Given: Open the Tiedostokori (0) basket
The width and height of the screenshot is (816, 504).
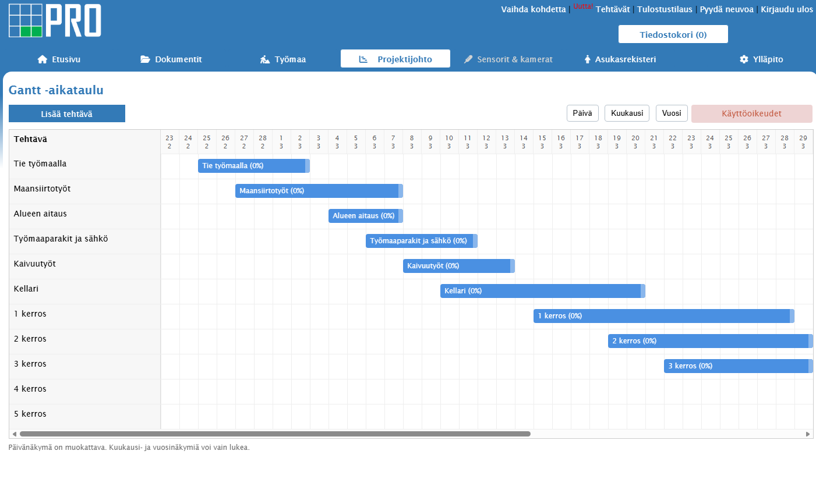Looking at the screenshot, I should point(673,34).
